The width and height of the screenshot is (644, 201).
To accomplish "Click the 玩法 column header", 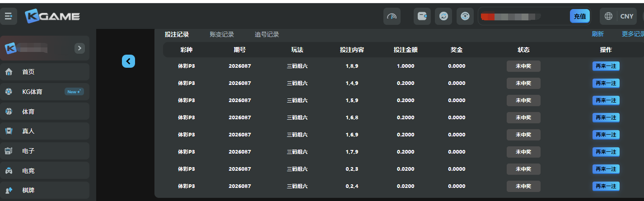I will tap(297, 50).
